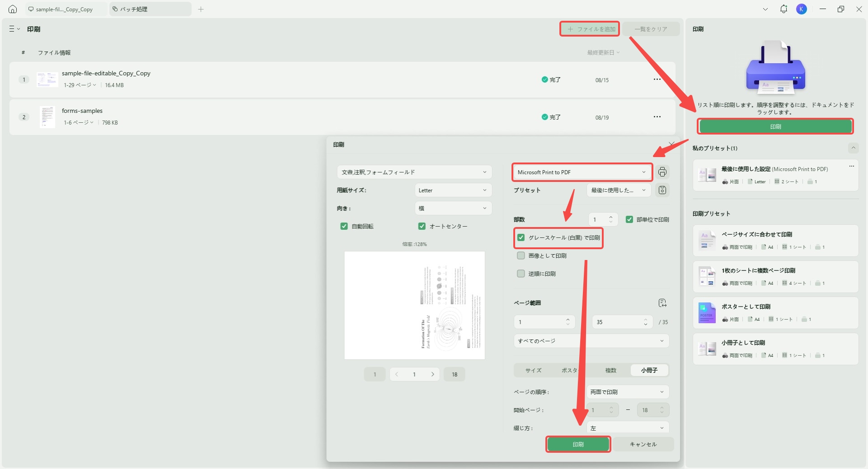The width and height of the screenshot is (868, 469).
Task: Switch to the サイズ tab
Action: pos(533,370)
